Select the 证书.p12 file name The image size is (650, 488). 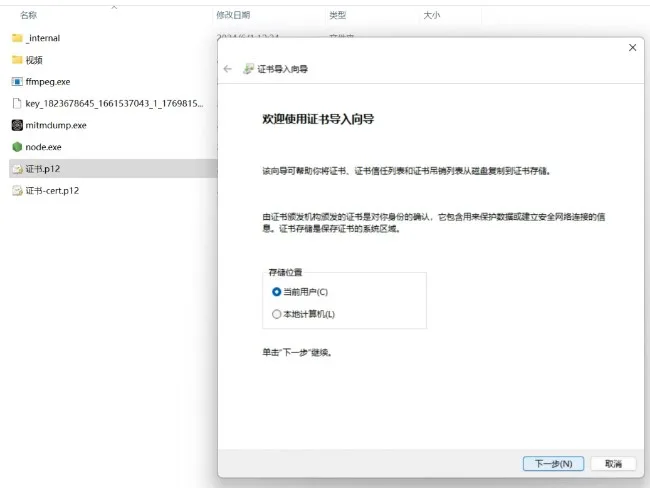pyautogui.click(x=43, y=169)
